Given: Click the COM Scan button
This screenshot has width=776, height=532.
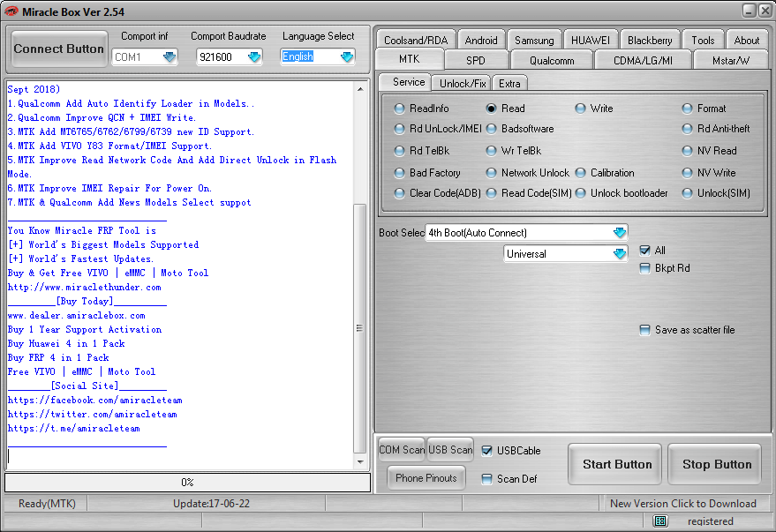Looking at the screenshot, I should [x=402, y=450].
